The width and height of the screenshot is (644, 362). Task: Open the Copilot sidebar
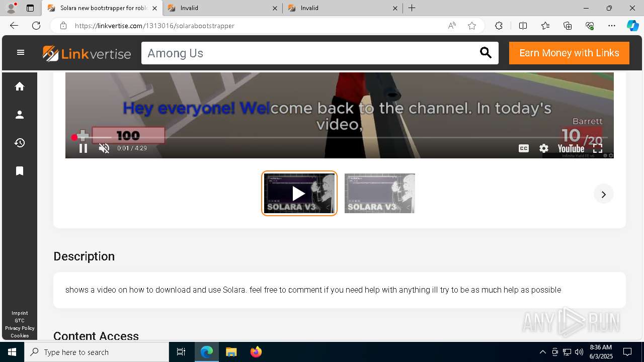[x=633, y=26]
